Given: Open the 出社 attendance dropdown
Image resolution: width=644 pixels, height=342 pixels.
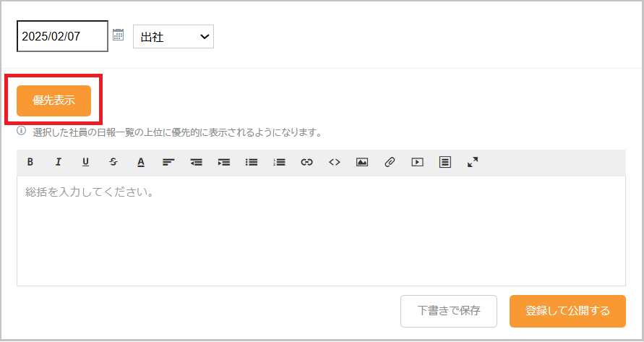Looking at the screenshot, I should click(173, 37).
